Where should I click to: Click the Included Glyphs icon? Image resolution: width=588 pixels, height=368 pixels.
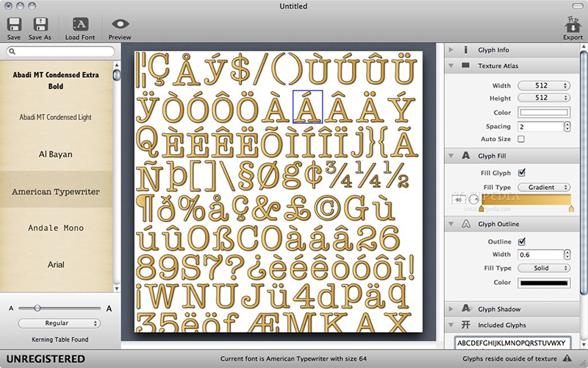[x=466, y=325]
